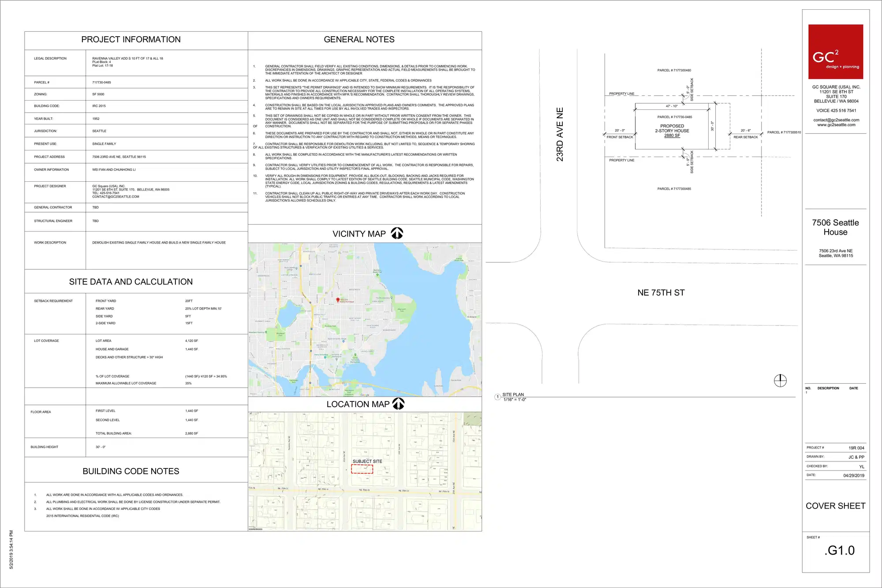Screen dimensions: 882x588
Task: Select the SF 5000 zoning value
Action: 98,94
